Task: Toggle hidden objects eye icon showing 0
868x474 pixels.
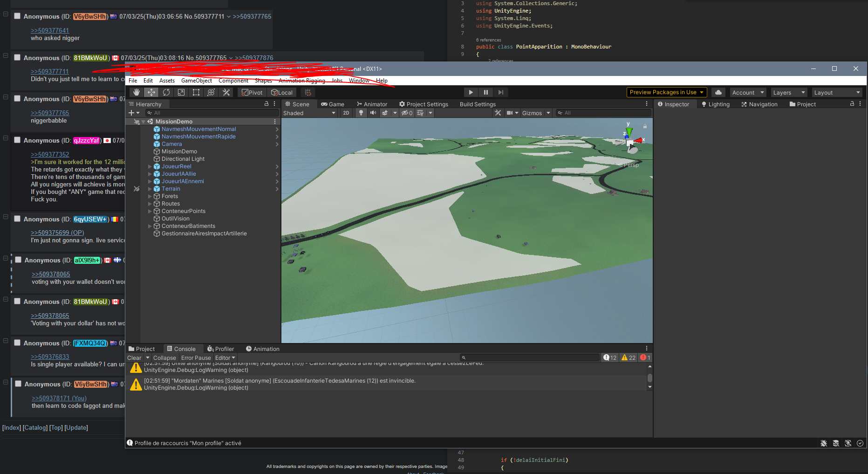Action: point(407,113)
